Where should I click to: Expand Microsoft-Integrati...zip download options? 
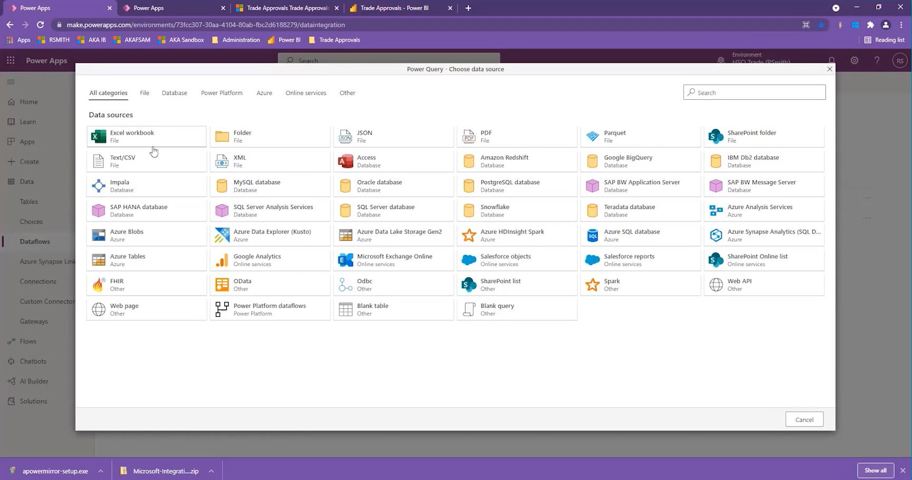(x=211, y=471)
